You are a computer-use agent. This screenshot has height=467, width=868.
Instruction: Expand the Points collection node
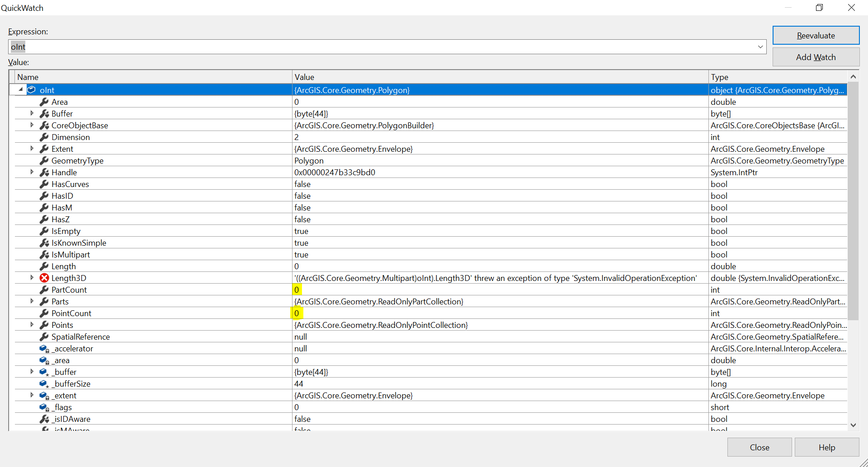32,325
